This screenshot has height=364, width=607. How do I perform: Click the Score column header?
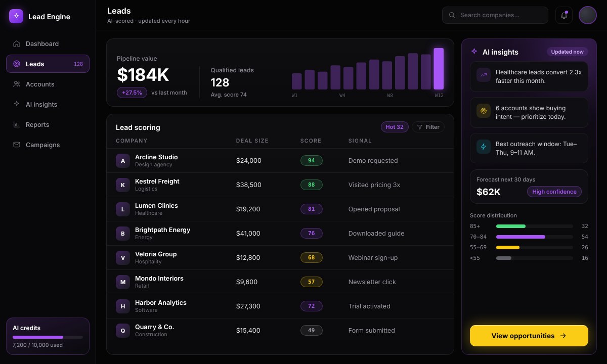311,141
